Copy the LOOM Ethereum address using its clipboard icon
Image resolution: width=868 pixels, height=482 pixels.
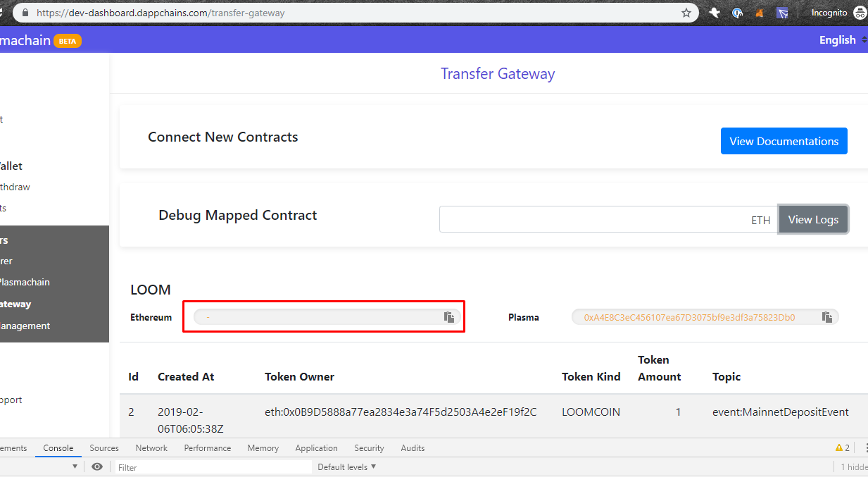(x=448, y=316)
